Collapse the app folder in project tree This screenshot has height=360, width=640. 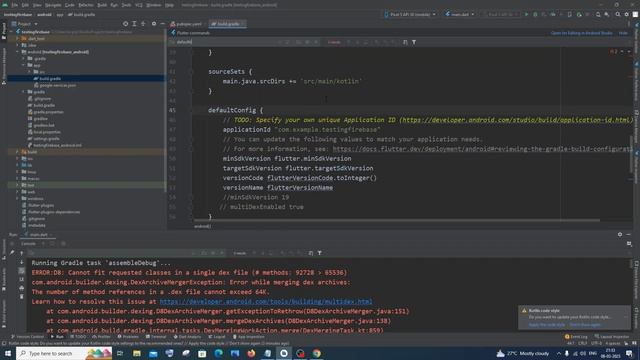(x=24, y=65)
